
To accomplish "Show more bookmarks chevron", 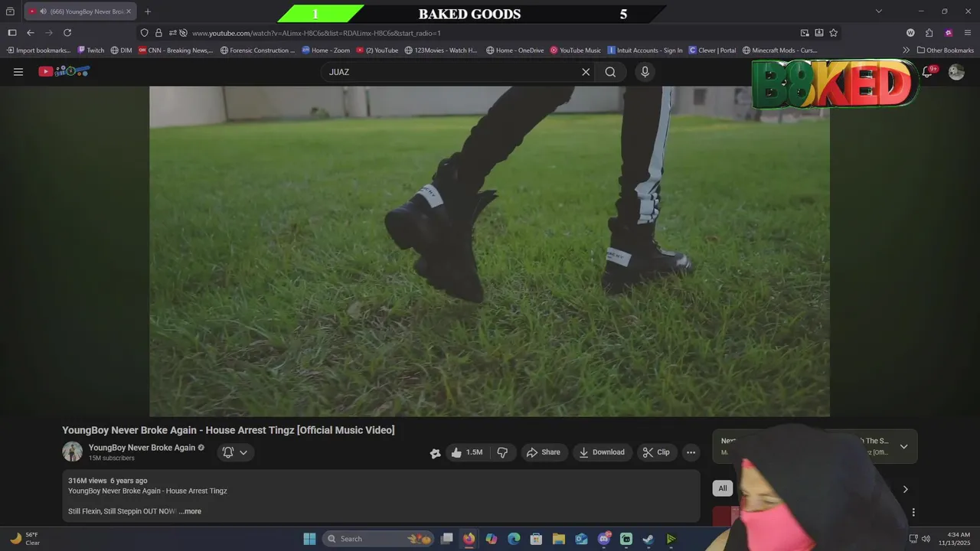I will point(906,51).
